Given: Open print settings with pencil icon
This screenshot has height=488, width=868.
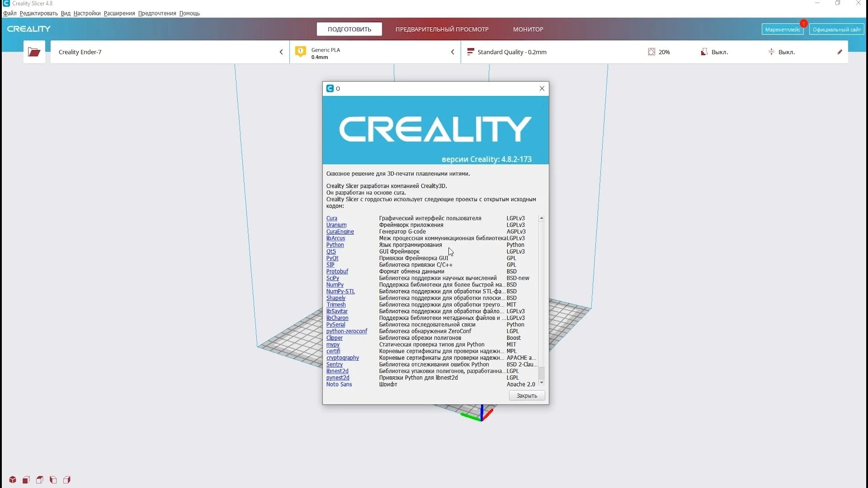Looking at the screenshot, I should (x=840, y=52).
